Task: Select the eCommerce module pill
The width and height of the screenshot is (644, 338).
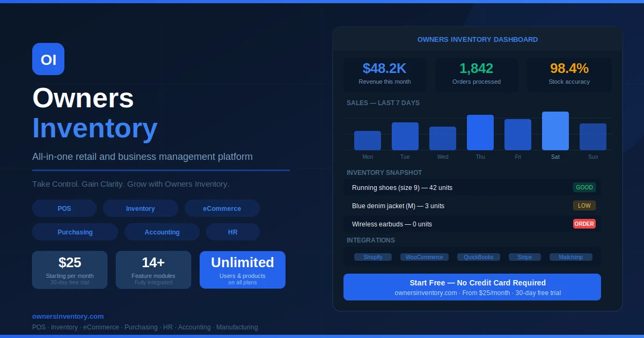Action: [222, 208]
